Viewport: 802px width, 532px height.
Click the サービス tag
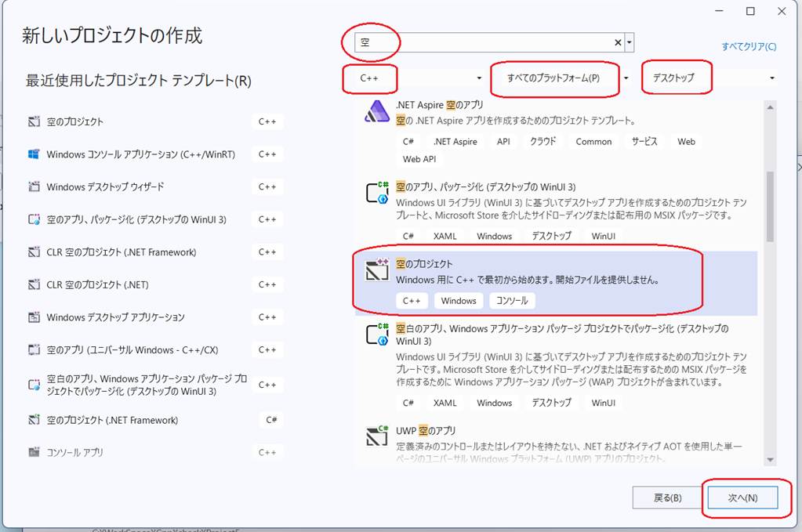point(644,142)
